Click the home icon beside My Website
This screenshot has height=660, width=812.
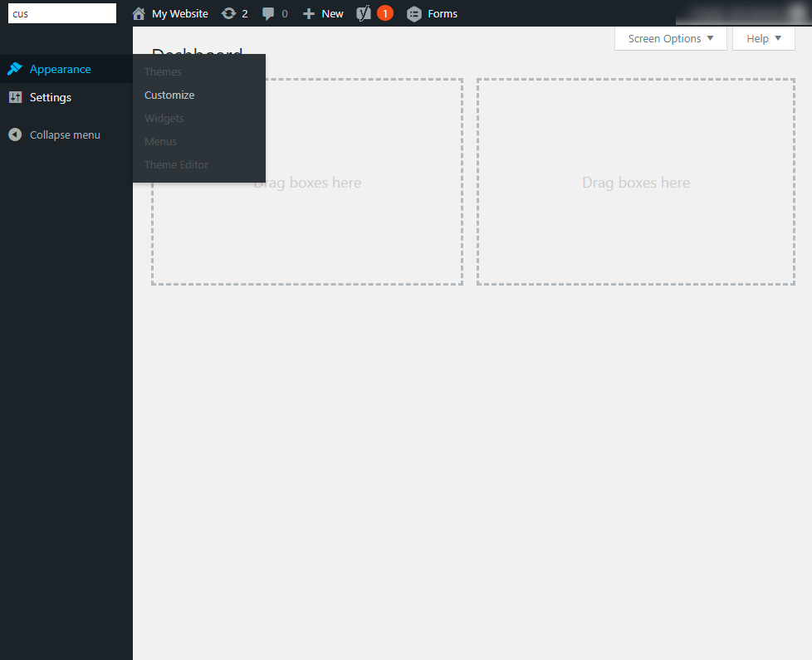(139, 13)
